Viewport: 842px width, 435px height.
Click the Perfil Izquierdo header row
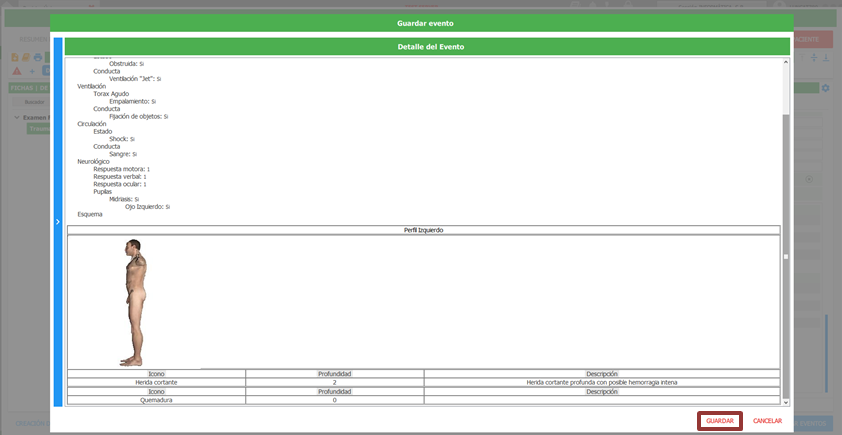pyautogui.click(x=423, y=230)
